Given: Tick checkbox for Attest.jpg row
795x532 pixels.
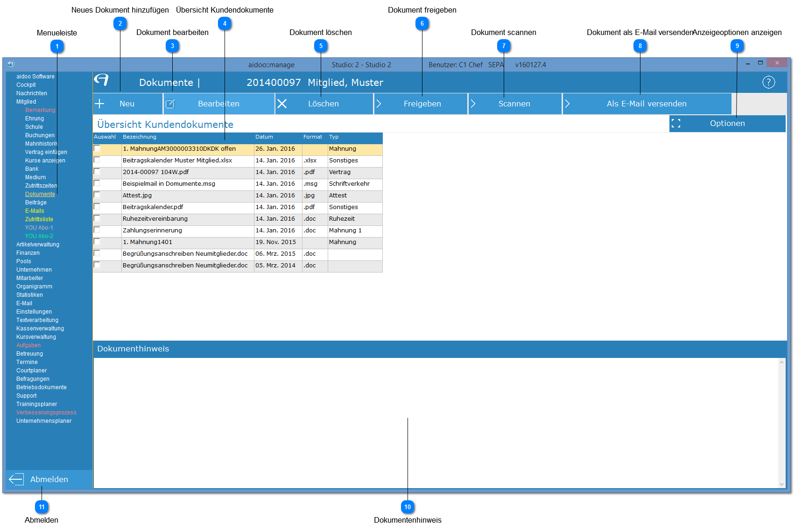Looking at the screenshot, I should click(x=97, y=195).
